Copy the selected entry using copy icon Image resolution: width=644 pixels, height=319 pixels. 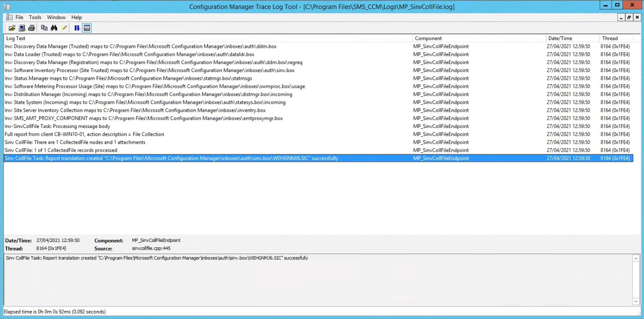click(x=44, y=27)
